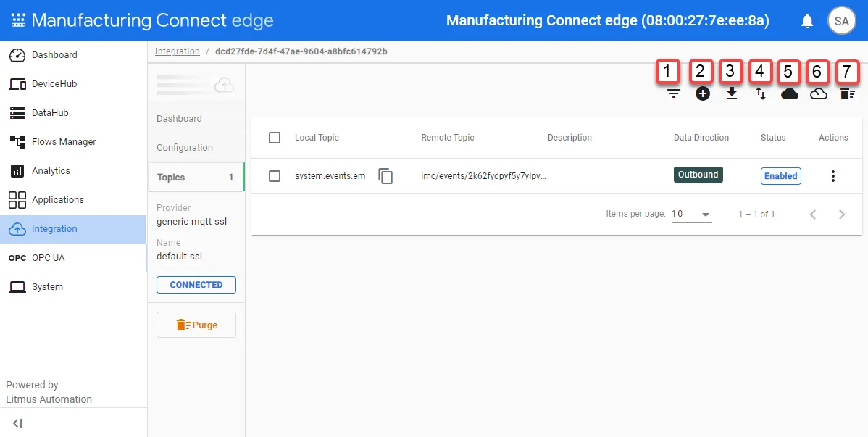868x437 pixels.
Task: Click the Manufacturing Connect edge logo title
Action: click(x=152, y=20)
